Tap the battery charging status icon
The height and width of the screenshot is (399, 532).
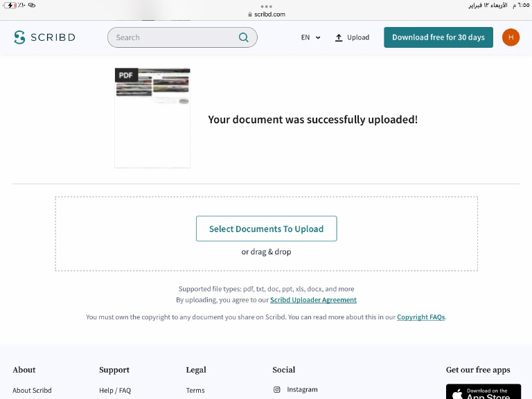click(10, 5)
